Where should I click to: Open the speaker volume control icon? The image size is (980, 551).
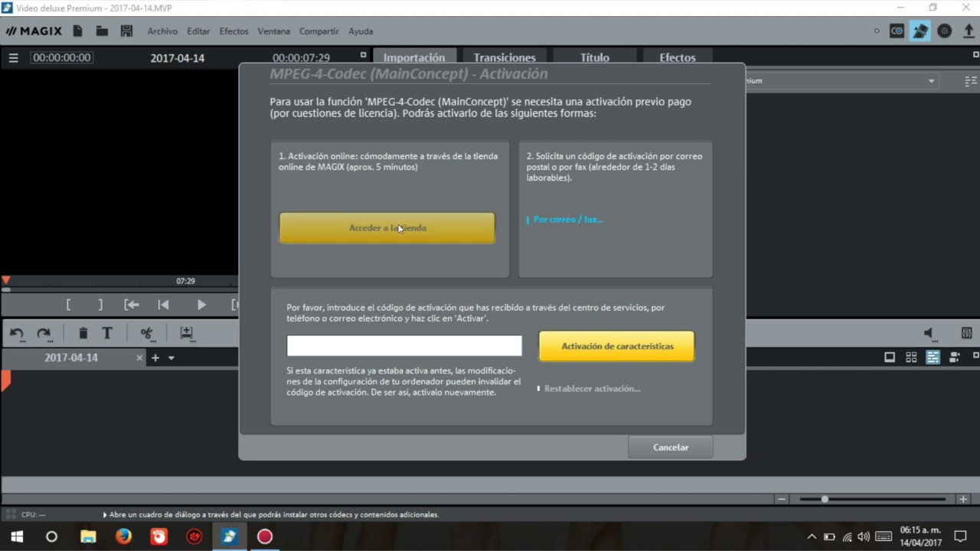(x=930, y=334)
